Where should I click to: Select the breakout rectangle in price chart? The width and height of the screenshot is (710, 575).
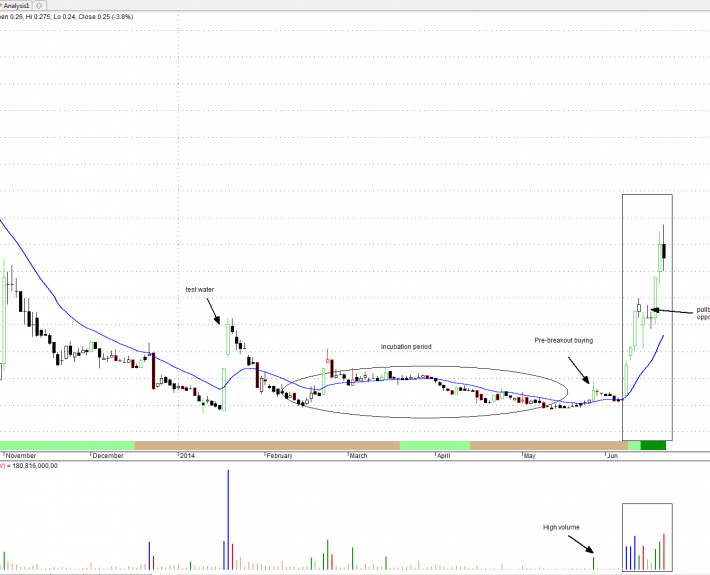tap(623, 300)
